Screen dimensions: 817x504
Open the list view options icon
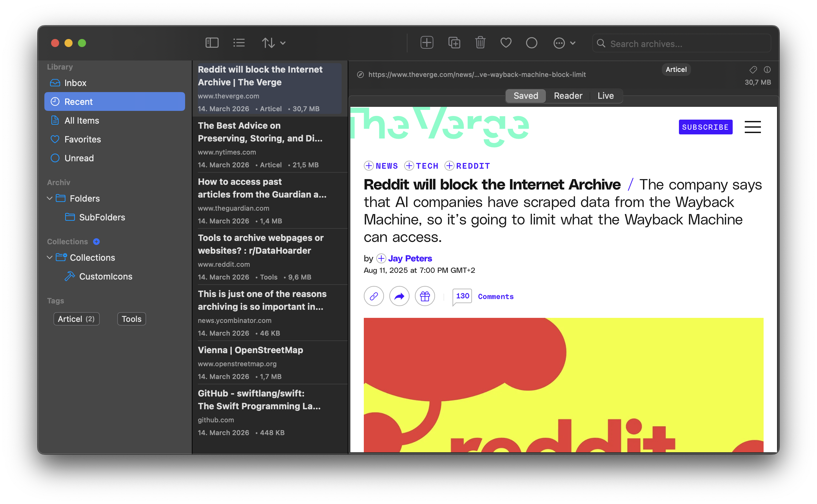(x=239, y=43)
